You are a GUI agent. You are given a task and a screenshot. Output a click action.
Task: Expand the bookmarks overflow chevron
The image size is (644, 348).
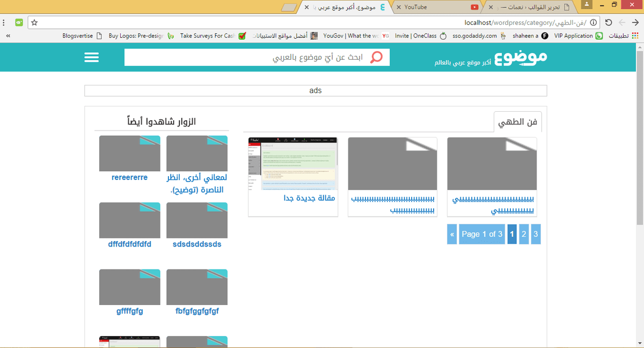pos(8,36)
